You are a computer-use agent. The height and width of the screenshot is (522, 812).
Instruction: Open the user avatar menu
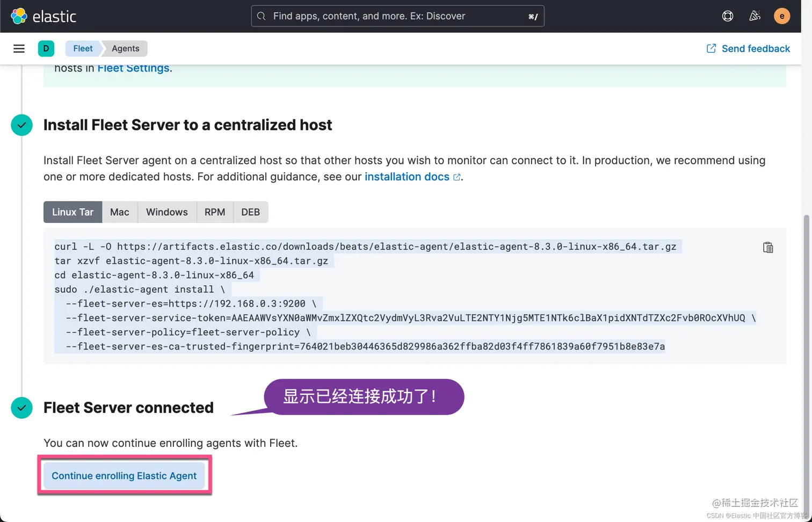(x=782, y=16)
